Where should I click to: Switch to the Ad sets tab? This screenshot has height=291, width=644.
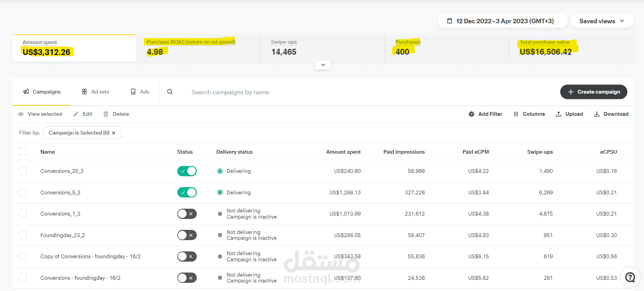[96, 92]
